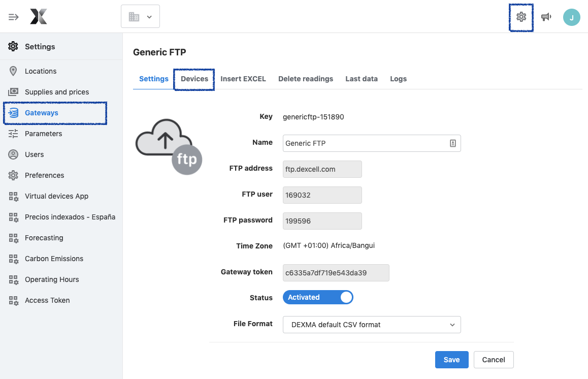Open the top-right settings gear menu

click(521, 16)
